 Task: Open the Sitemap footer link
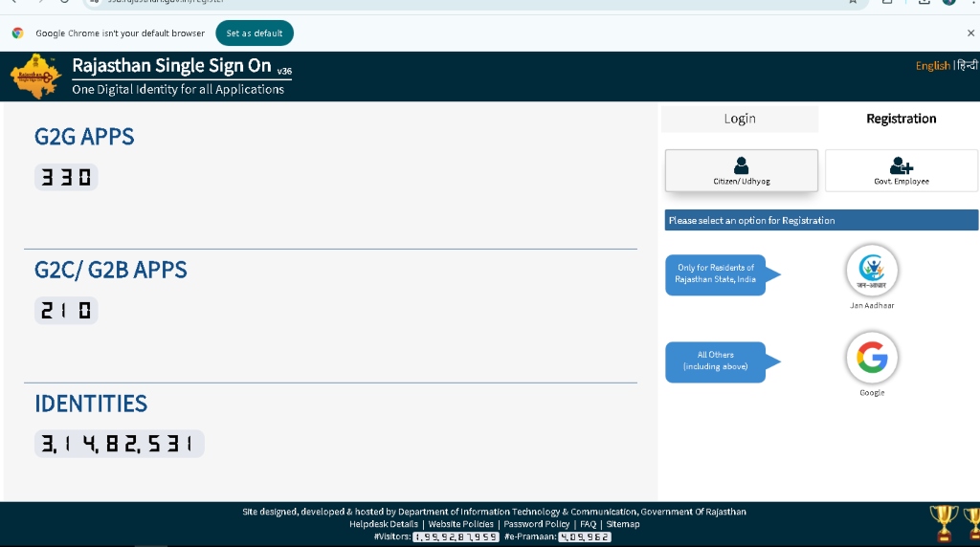622,524
